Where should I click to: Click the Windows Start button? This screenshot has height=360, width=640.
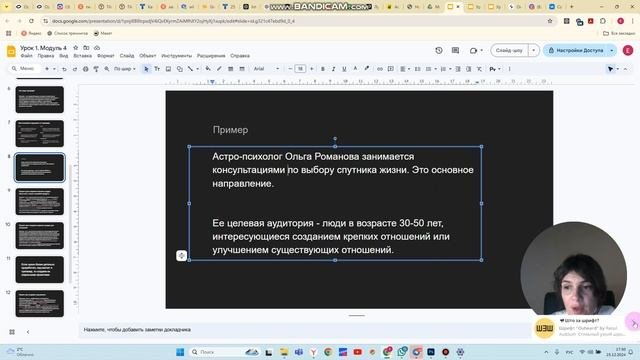180,352
